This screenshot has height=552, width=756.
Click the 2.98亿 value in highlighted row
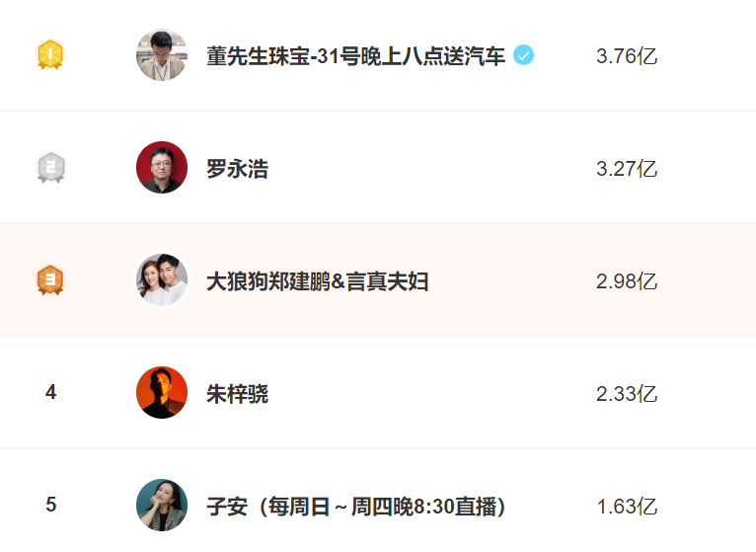tap(627, 281)
